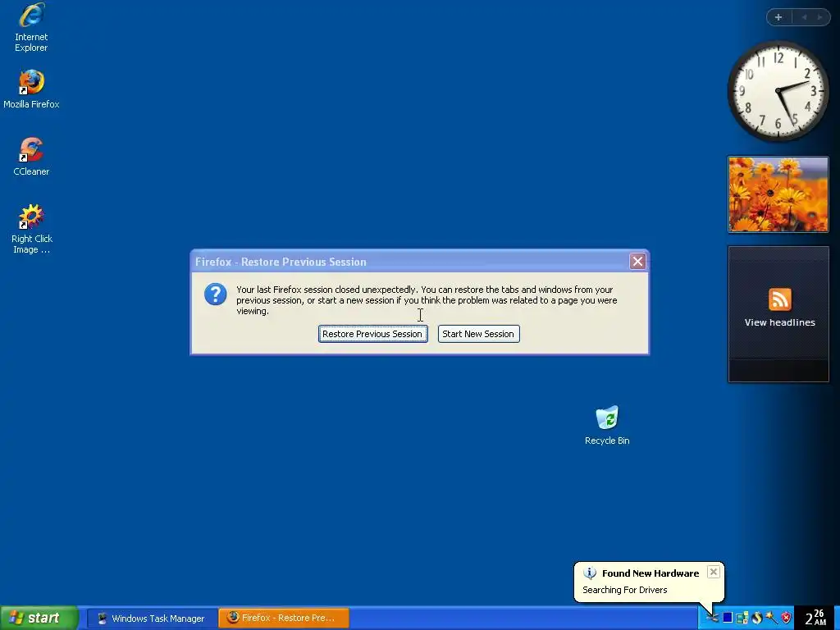Click the sidebar add gadget plus button
The height and width of the screenshot is (630, 840).
(x=778, y=17)
